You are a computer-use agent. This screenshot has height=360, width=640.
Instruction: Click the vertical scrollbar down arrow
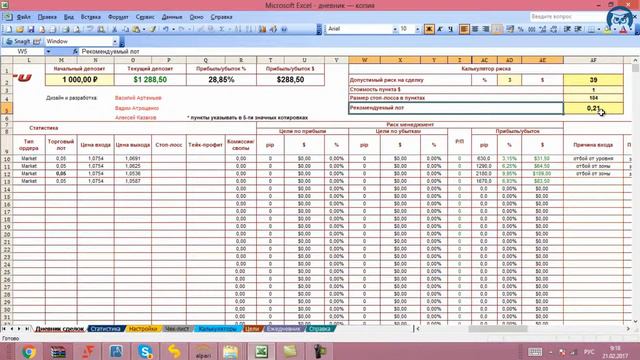636,321
